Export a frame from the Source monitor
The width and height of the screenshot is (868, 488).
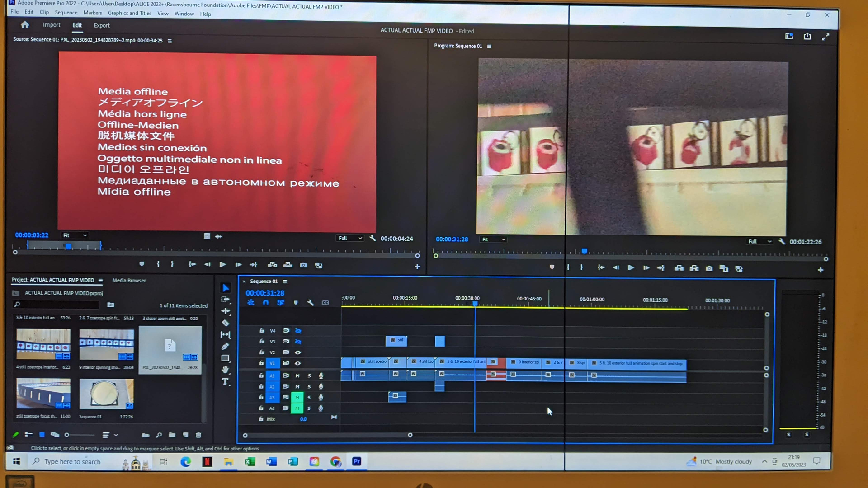[x=303, y=265]
